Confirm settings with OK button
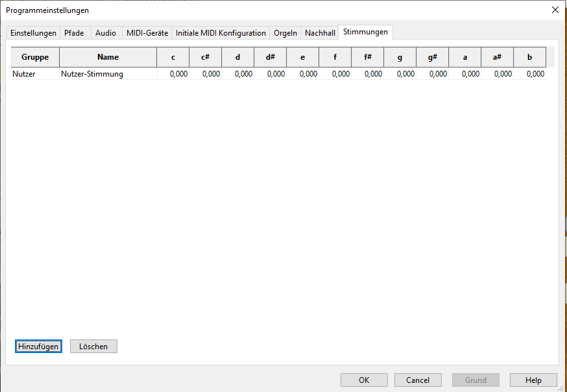567x392 pixels. tap(364, 380)
